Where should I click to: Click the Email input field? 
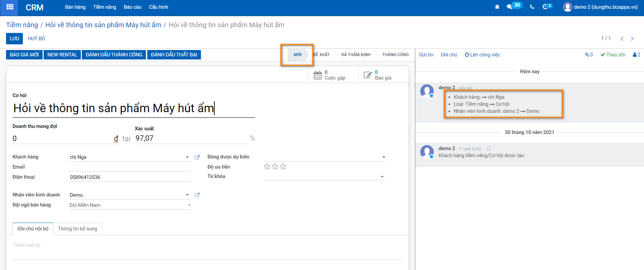coord(130,167)
